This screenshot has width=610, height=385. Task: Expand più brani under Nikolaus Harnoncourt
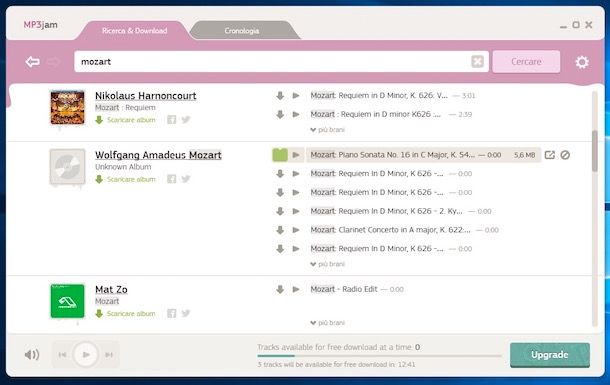(x=328, y=130)
